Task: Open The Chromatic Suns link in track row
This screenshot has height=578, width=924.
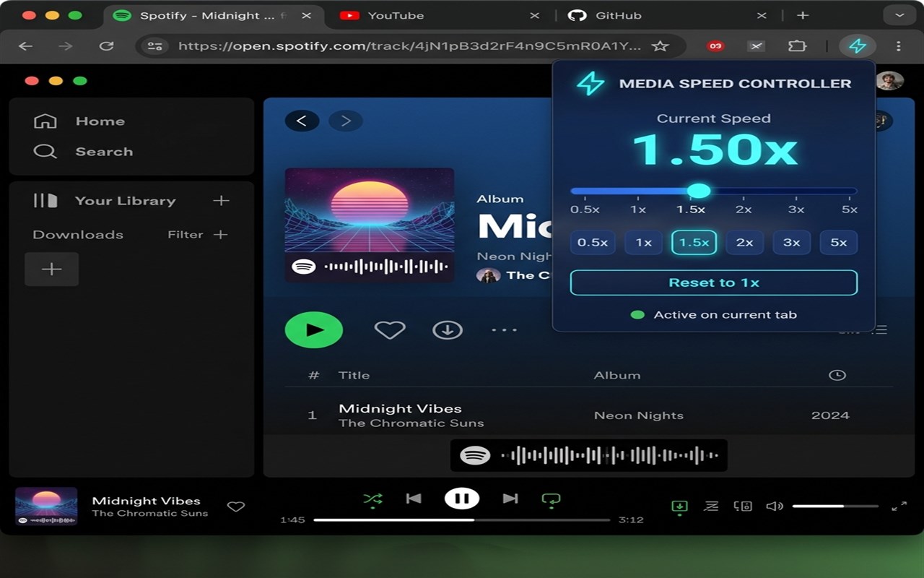Action: click(x=411, y=423)
